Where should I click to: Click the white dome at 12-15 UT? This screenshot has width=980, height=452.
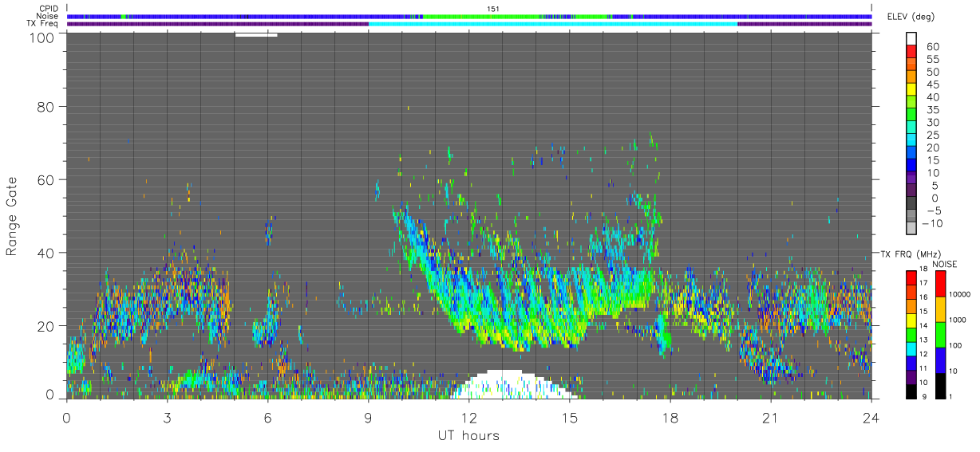pyautogui.click(x=512, y=384)
